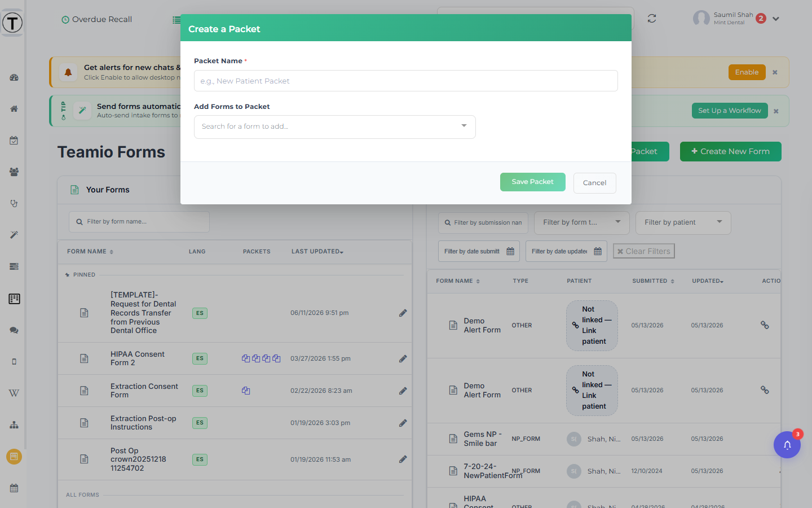
Task: Sort Your Forms by the Form Name column
Action: click(x=90, y=252)
